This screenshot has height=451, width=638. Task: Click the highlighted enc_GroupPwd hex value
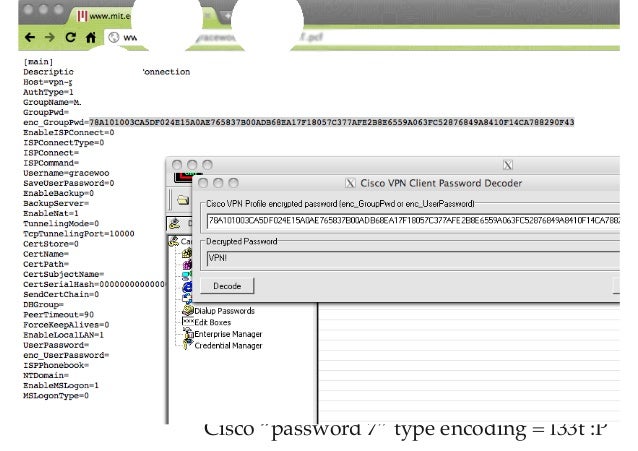332,122
